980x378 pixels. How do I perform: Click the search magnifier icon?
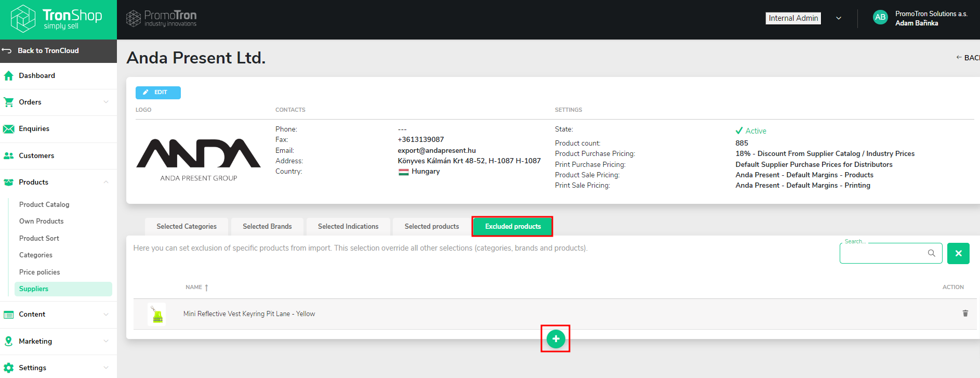[931, 253]
